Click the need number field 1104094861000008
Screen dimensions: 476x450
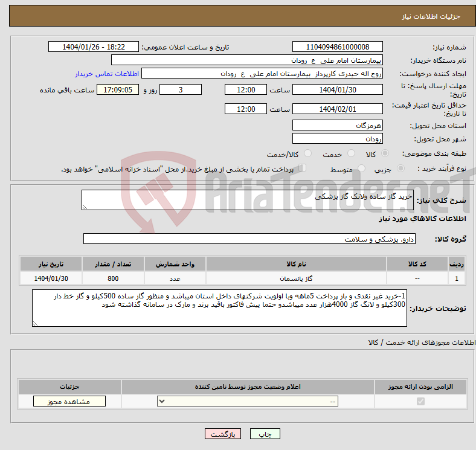pyautogui.click(x=338, y=47)
